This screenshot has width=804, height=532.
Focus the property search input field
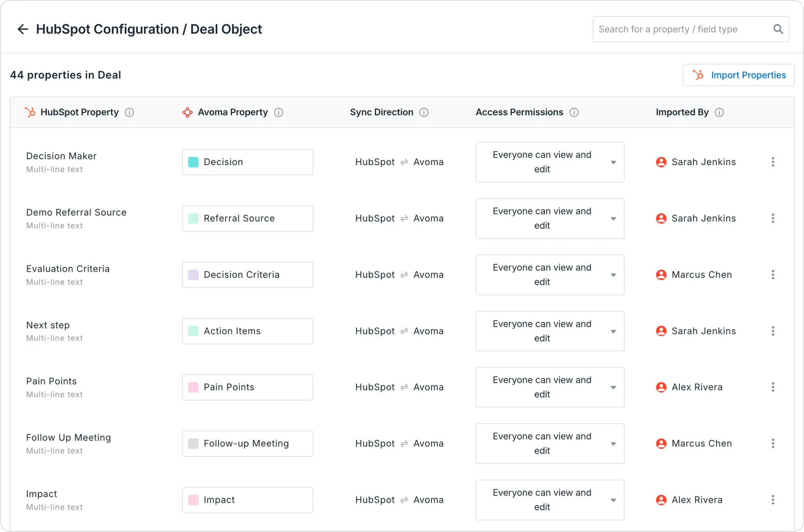pos(691,29)
